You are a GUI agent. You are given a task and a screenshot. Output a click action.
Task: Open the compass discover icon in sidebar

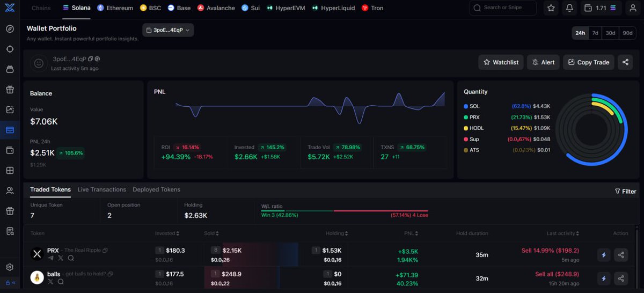[10, 29]
